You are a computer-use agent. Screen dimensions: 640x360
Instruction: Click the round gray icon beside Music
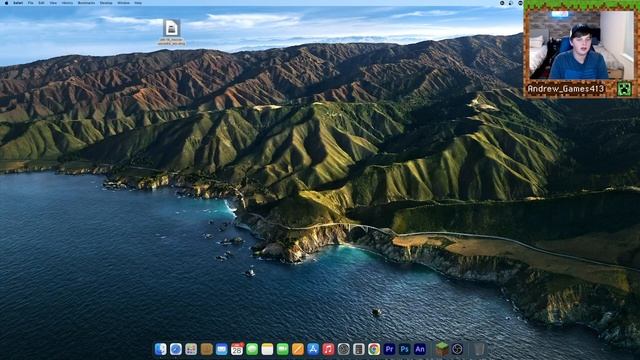coord(344,349)
